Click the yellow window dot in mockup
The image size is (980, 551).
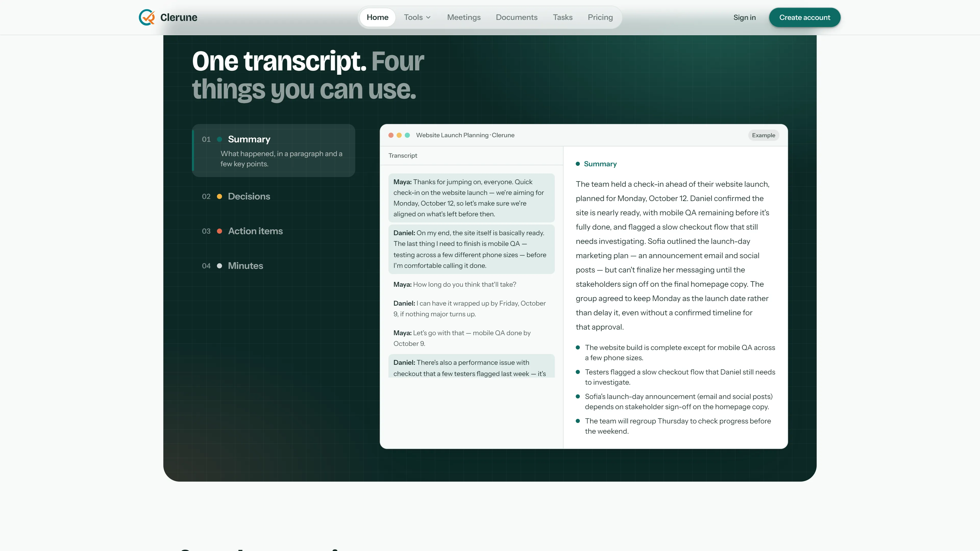399,135
